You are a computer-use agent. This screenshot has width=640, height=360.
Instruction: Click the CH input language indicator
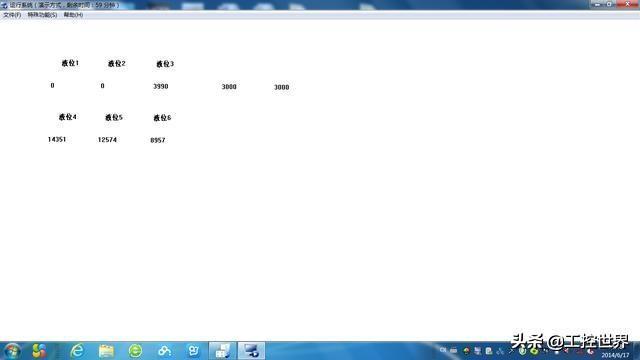pos(443,350)
